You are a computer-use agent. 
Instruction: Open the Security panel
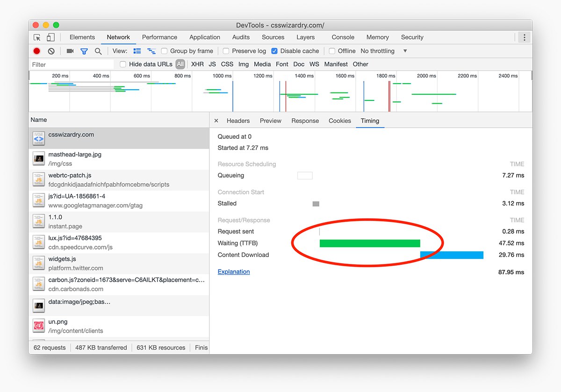pyautogui.click(x=412, y=37)
